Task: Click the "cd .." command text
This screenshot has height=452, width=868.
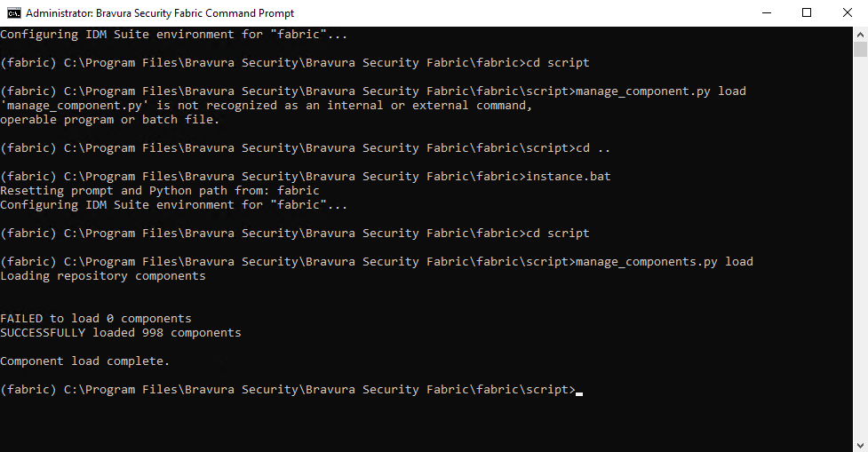Action: point(593,148)
